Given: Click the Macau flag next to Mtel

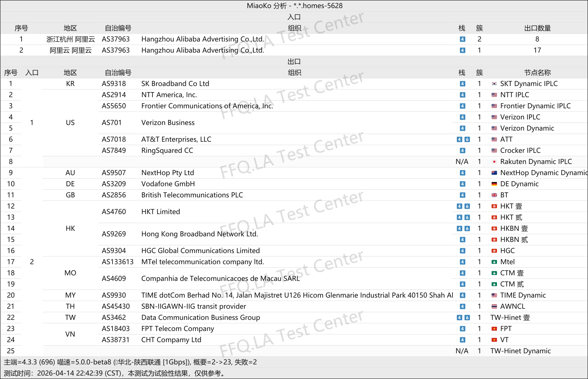Looking at the screenshot, I should pos(494,262).
